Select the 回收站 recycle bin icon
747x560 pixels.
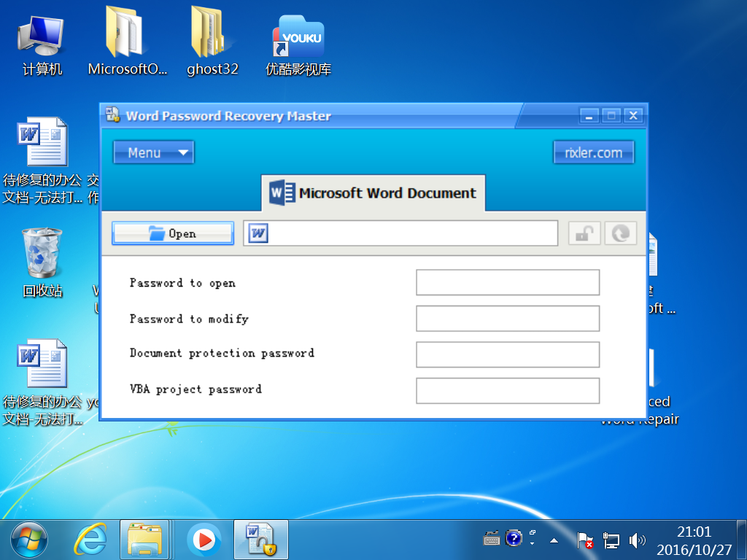tap(42, 262)
